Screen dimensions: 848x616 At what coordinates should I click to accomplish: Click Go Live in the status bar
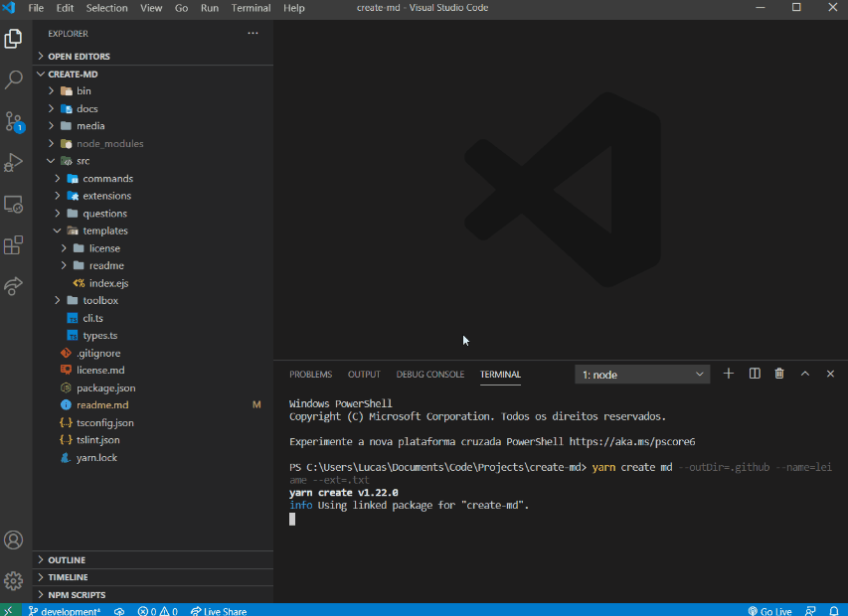click(x=769, y=611)
